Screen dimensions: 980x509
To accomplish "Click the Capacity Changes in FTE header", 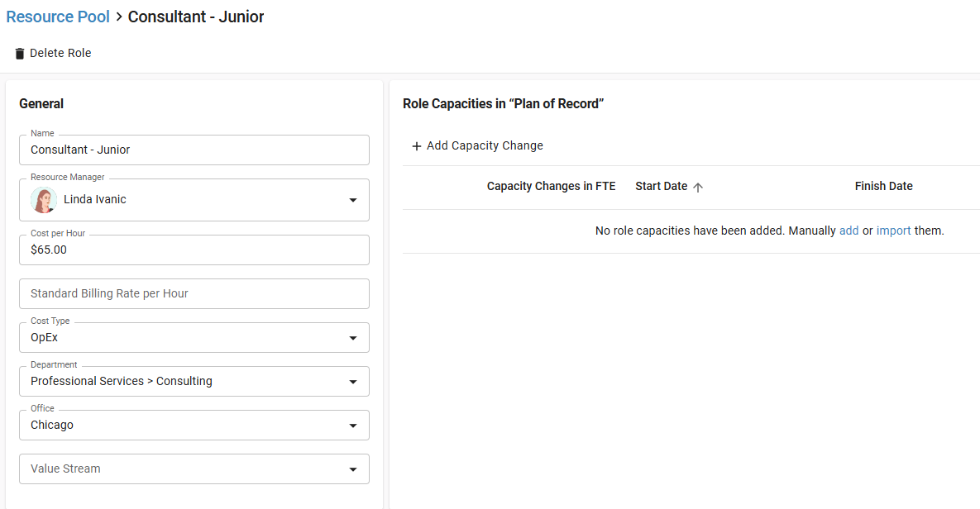I will tap(552, 186).
